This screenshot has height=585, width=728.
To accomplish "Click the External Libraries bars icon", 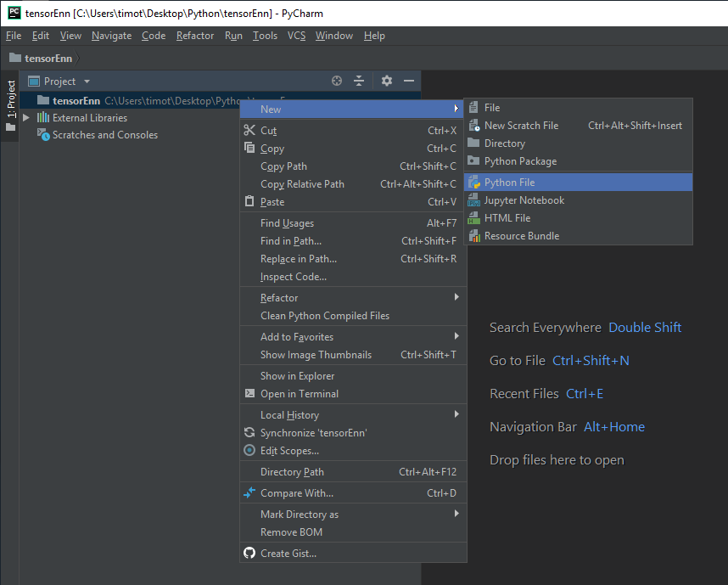I will (42, 117).
